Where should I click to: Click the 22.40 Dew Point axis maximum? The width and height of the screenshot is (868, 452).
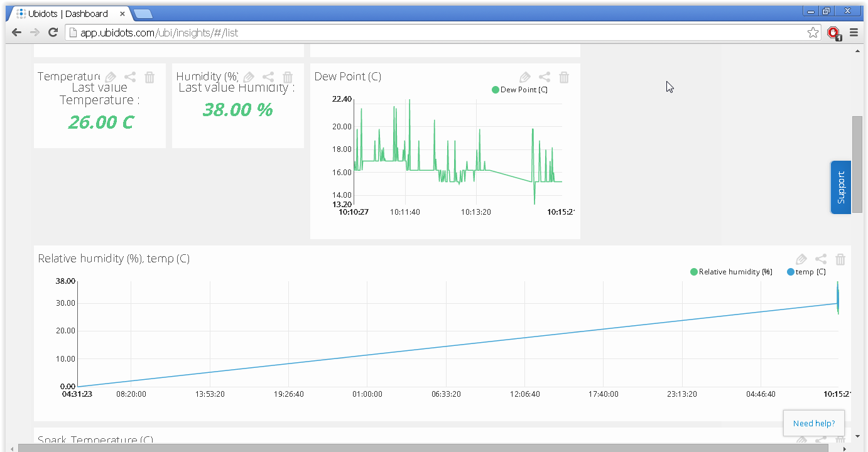point(342,99)
